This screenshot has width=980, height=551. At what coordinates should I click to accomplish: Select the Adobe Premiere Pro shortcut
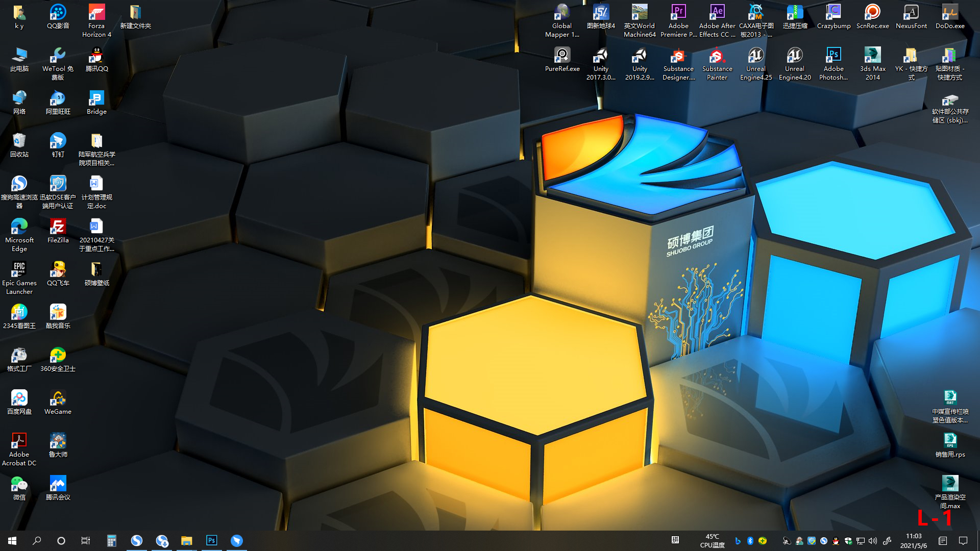pos(678,13)
